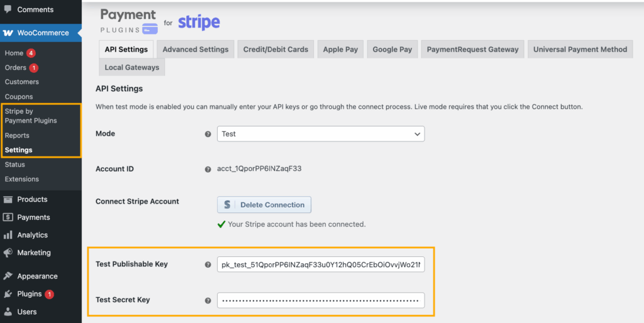Click the Test Secret Key input field

pyautogui.click(x=321, y=300)
